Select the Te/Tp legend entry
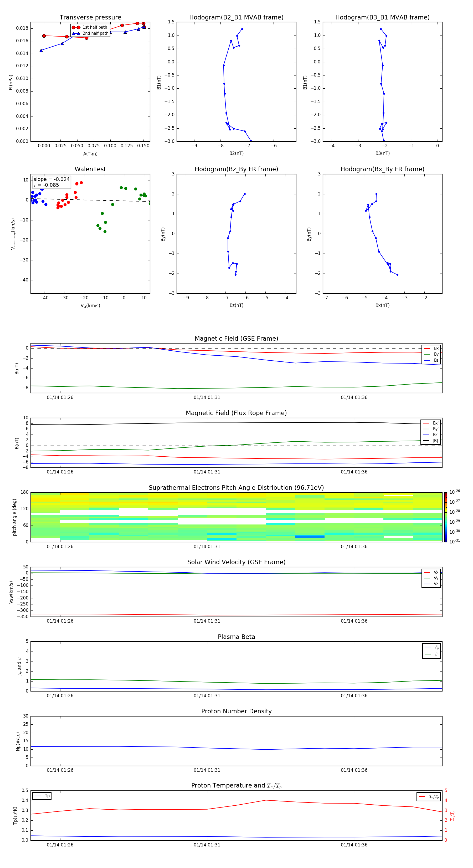Screen dimensions: 473x868 pyautogui.click(x=429, y=796)
